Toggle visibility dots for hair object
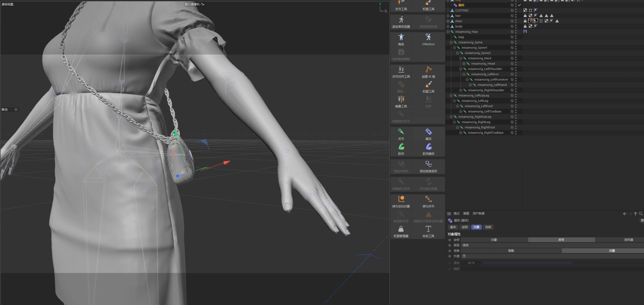Viewport: 644px width, 305px height. (x=516, y=16)
